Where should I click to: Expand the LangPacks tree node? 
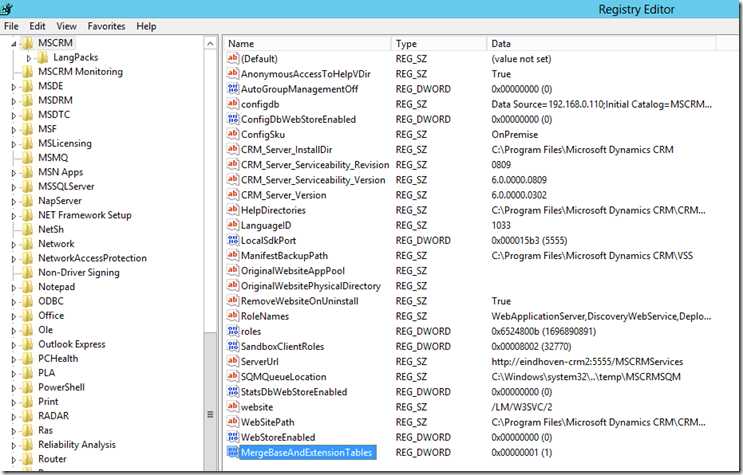[x=29, y=58]
